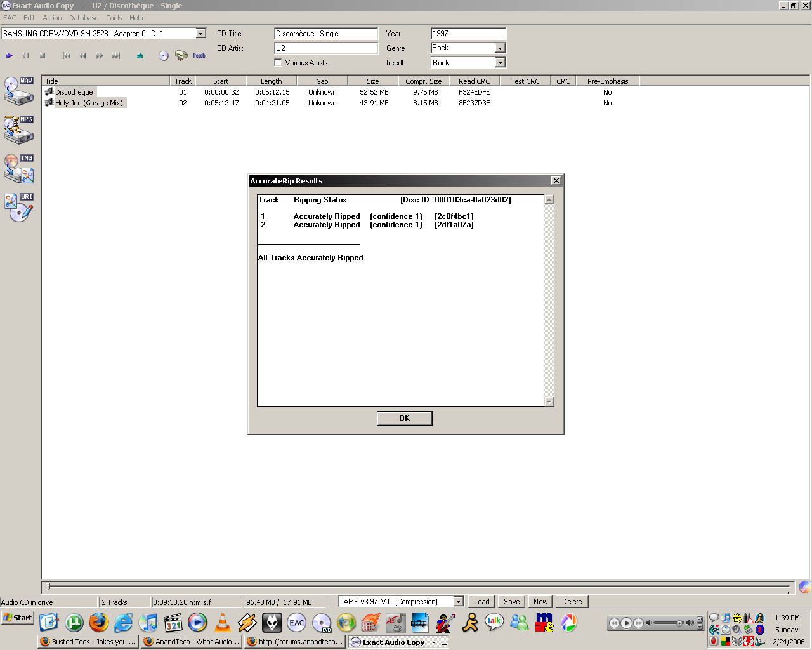Open the Database menu
812x650 pixels.
(84, 18)
